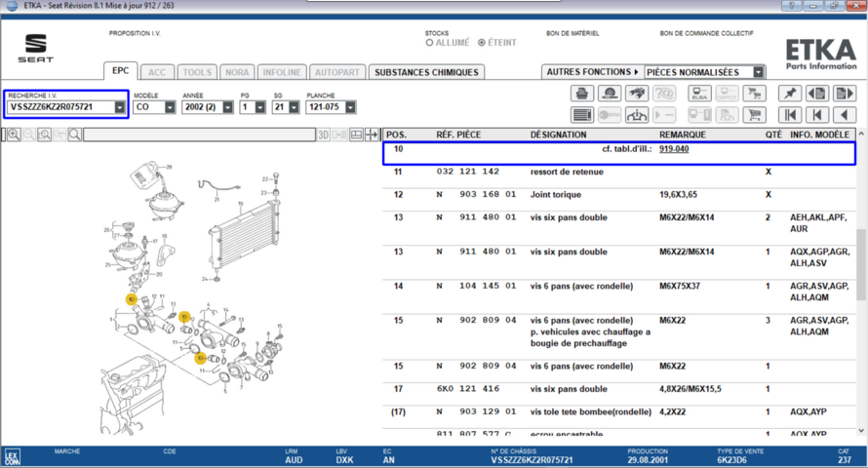The width and height of the screenshot is (868, 468).
Task: Select the ALLUMÉ stocks radio button
Action: (x=429, y=43)
